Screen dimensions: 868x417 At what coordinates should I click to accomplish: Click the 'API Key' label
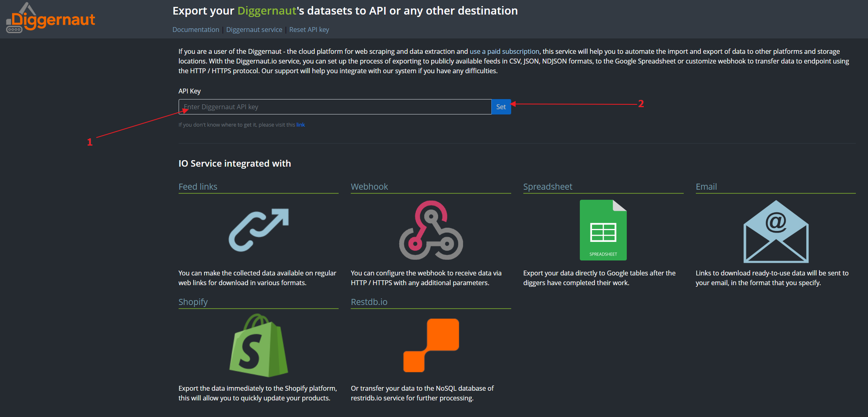pos(190,91)
